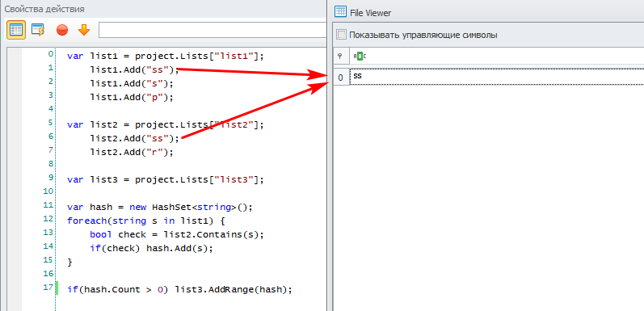Select row 0 header in File Viewer
Viewport: 644px width, 311px height.
(x=340, y=78)
